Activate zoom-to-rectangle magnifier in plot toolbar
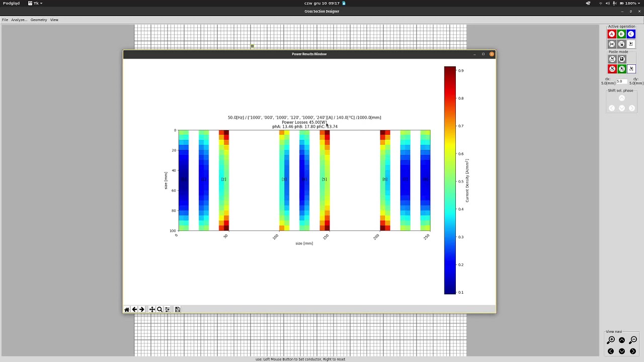 pyautogui.click(x=159, y=309)
